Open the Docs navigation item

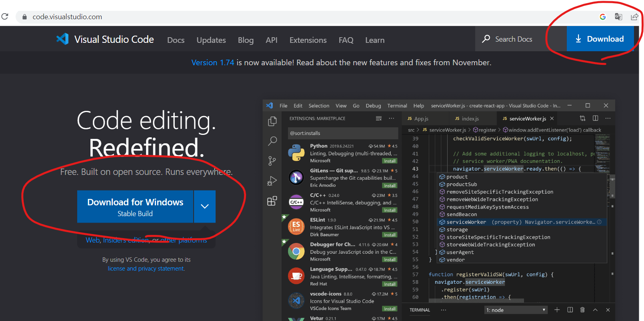click(176, 40)
